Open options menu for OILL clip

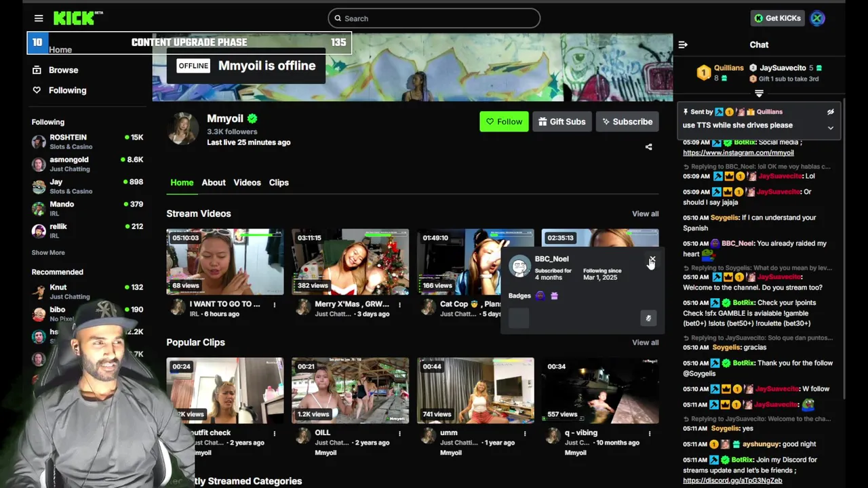tap(399, 433)
